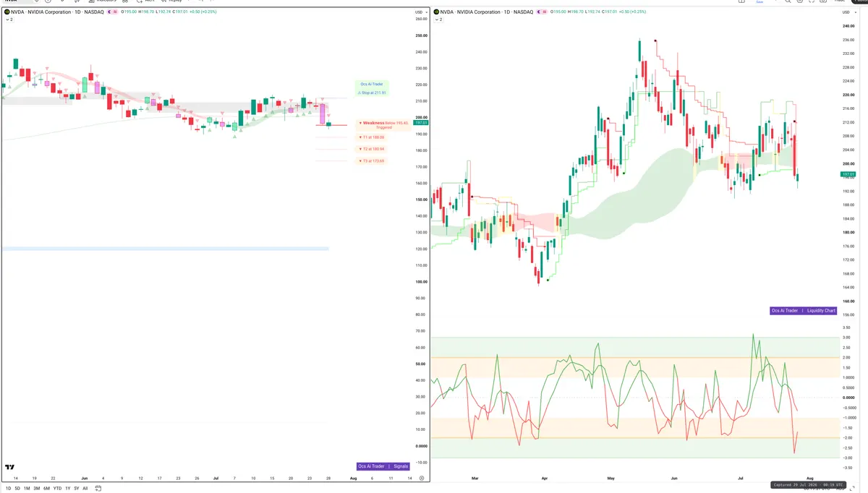This screenshot has width=868, height=493.
Task: Expand the right chart indicator legend (2)
Action: pos(438,20)
